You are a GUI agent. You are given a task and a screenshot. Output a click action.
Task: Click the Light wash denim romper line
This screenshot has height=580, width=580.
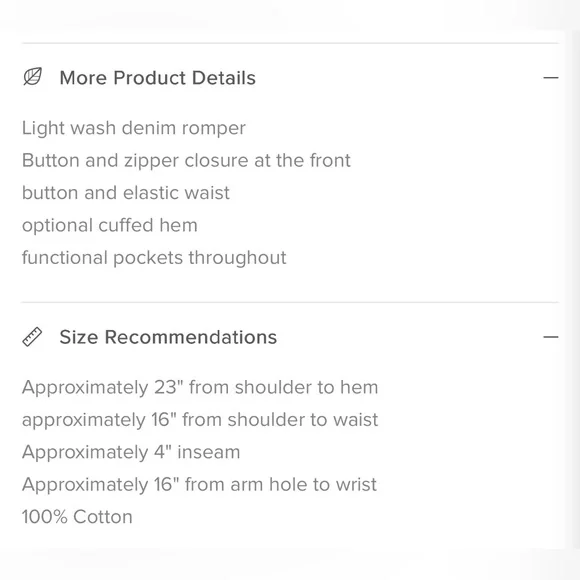coord(134,128)
